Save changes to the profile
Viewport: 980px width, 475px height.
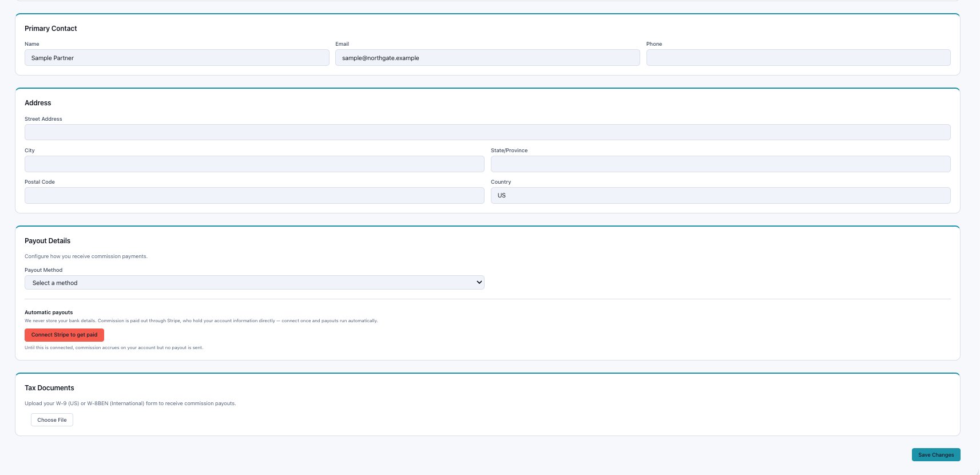coord(936,455)
